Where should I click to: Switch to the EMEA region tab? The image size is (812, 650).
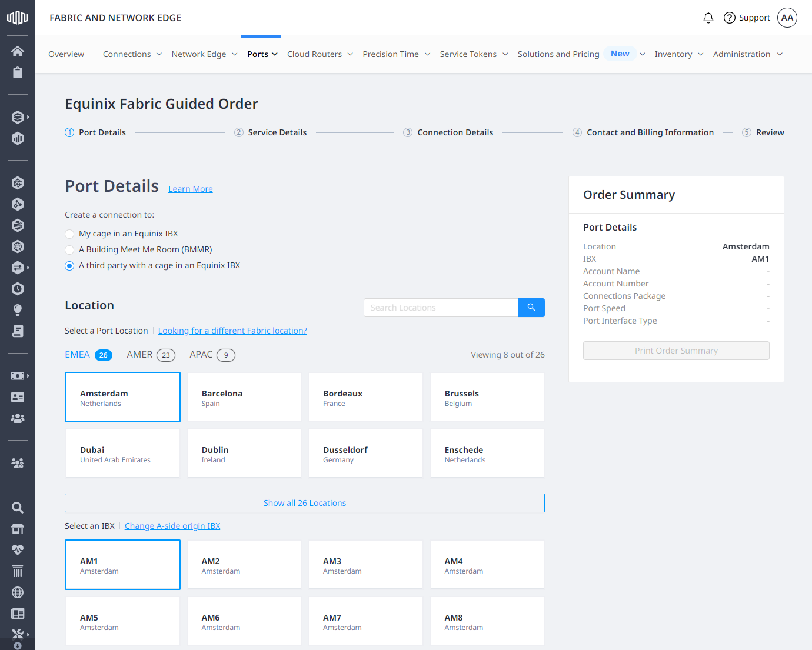[88, 355]
